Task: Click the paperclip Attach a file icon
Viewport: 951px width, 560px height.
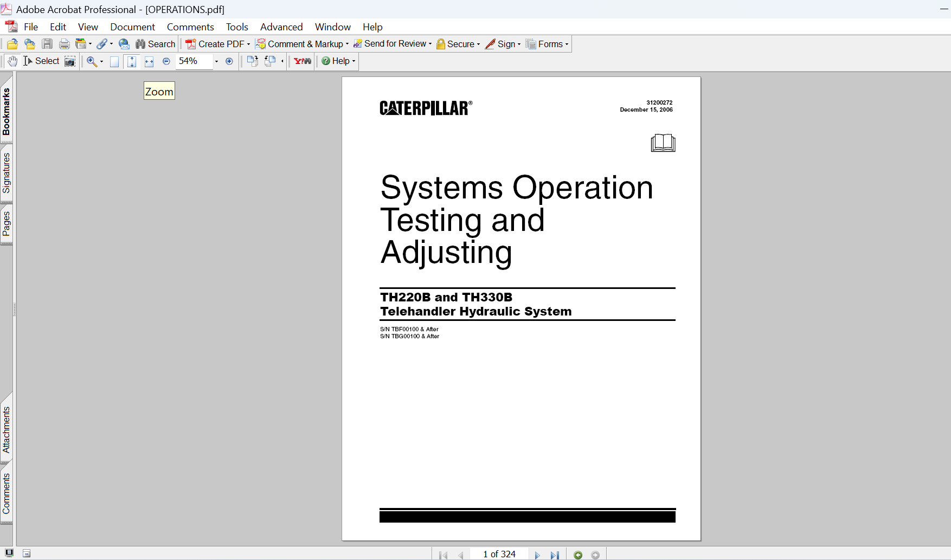Action: (102, 44)
